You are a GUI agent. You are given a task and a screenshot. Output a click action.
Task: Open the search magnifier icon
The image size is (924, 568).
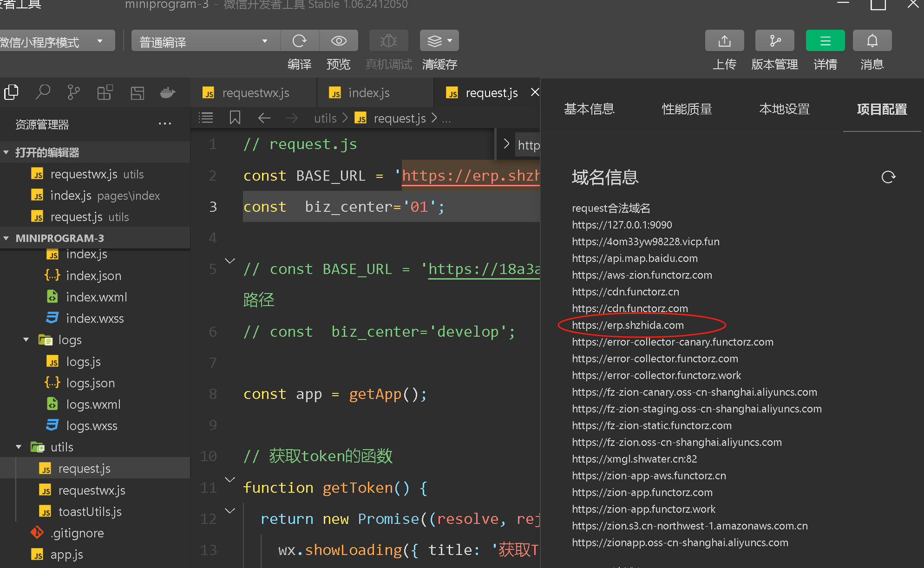pyautogui.click(x=43, y=92)
